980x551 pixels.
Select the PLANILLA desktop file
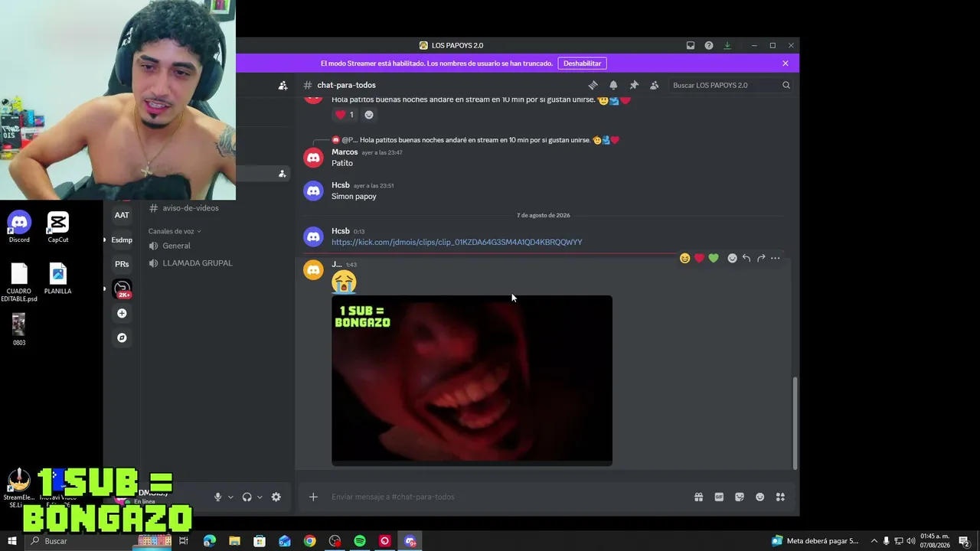pos(58,279)
